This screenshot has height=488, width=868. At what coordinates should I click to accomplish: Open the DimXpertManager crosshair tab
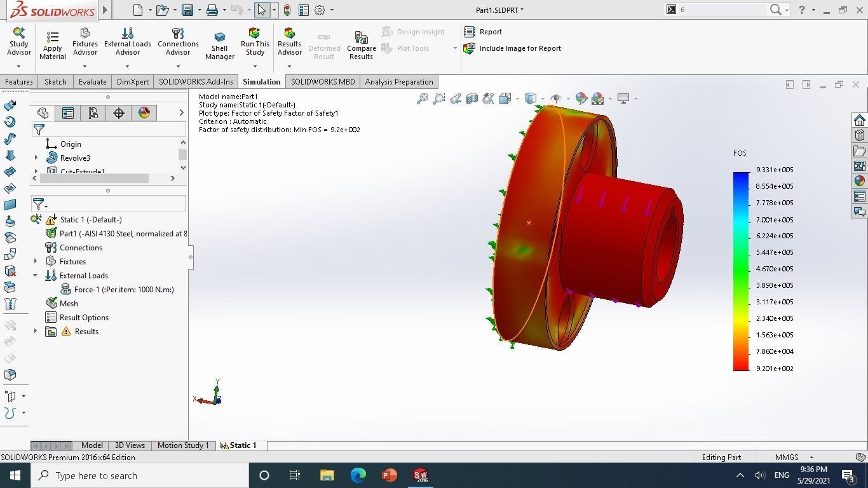[119, 112]
